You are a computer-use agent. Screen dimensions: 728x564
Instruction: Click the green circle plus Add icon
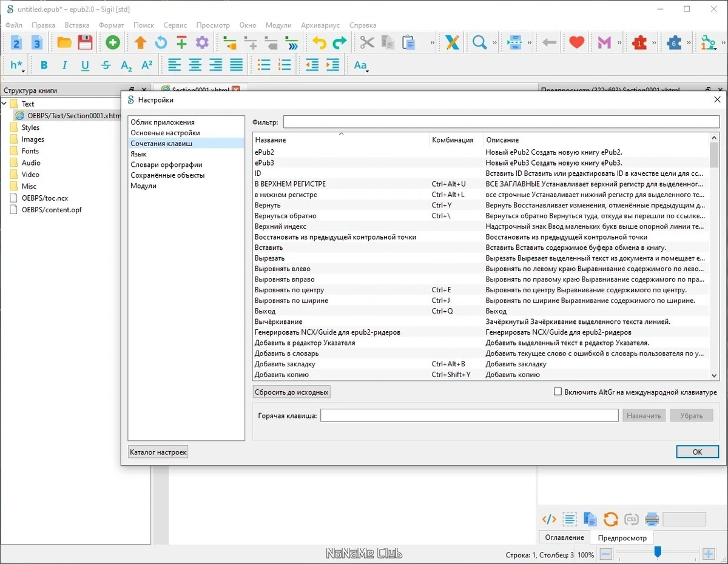point(113,42)
